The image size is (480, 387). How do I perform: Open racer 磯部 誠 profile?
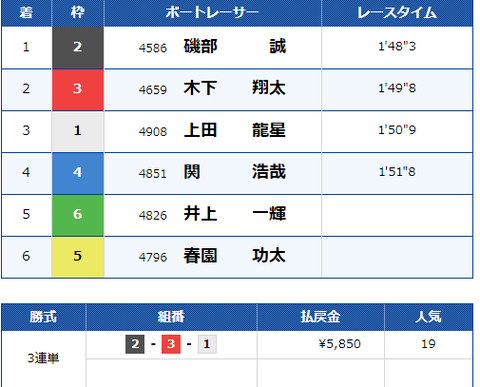point(235,46)
